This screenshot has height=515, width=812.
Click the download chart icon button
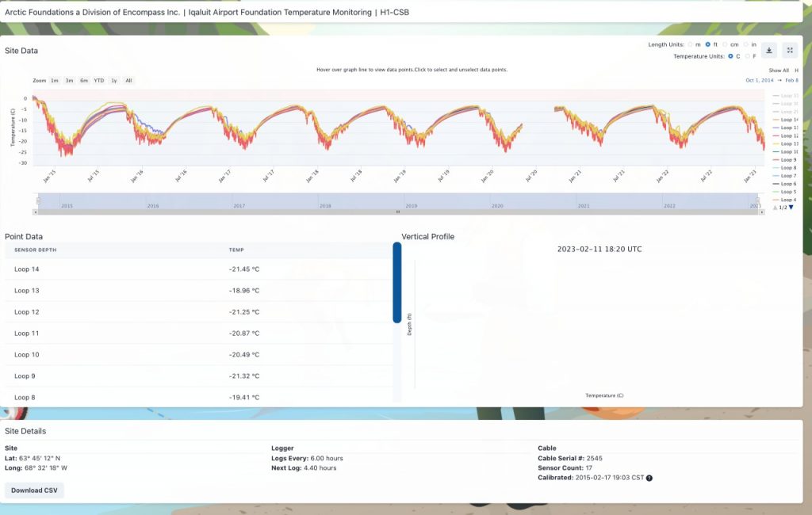768,50
